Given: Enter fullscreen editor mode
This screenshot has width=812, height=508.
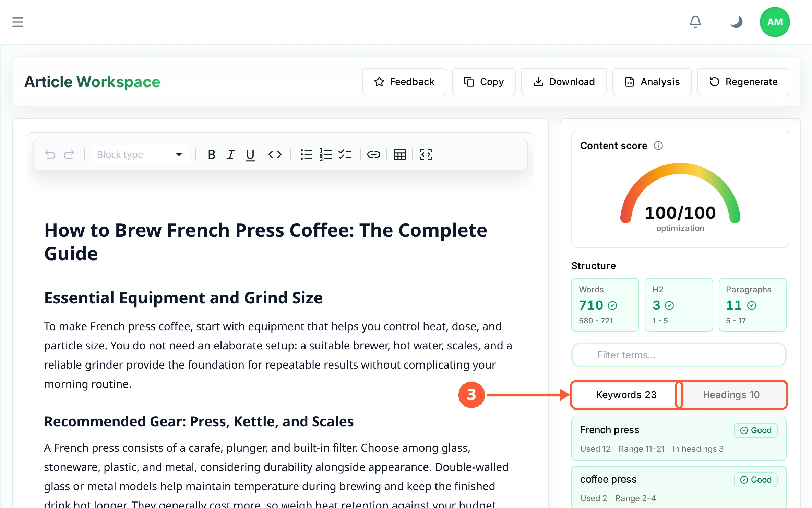Looking at the screenshot, I should [426, 154].
